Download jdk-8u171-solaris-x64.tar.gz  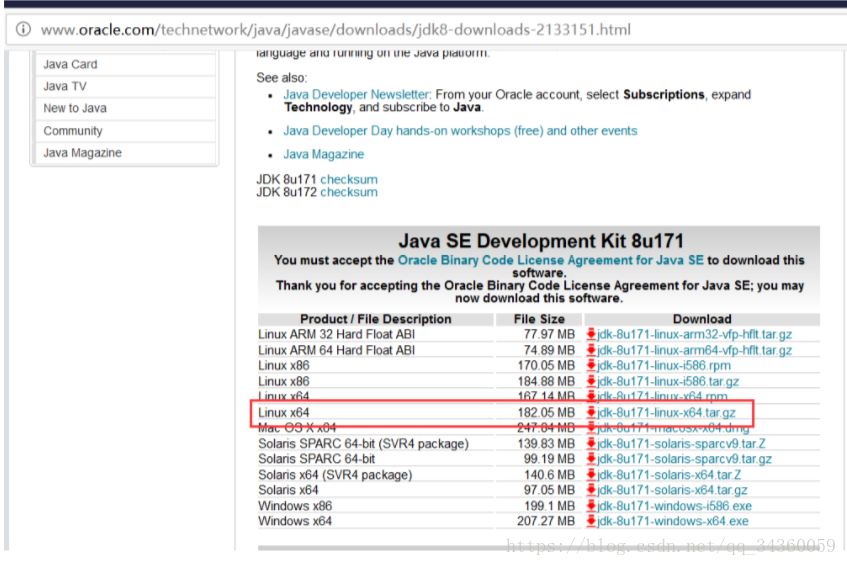point(672,490)
